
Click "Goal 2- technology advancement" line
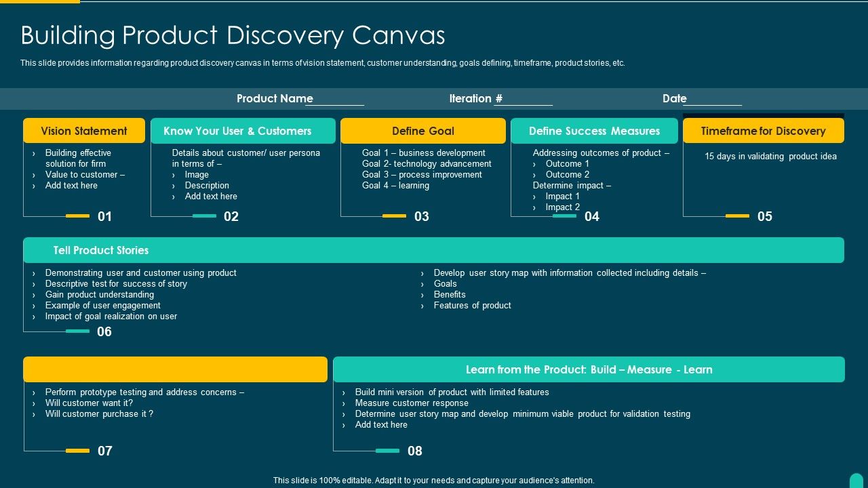427,163
